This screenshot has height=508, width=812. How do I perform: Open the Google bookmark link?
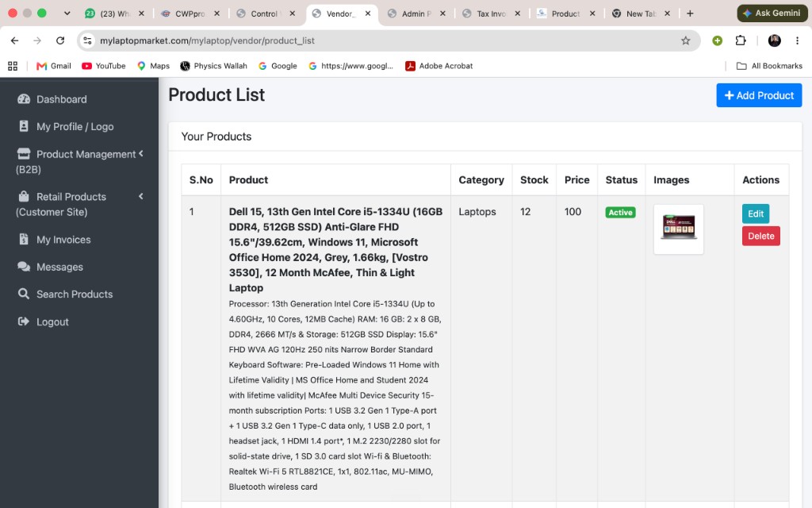pos(278,66)
